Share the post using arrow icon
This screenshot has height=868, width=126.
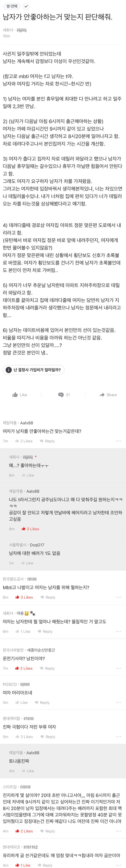coord(108,395)
